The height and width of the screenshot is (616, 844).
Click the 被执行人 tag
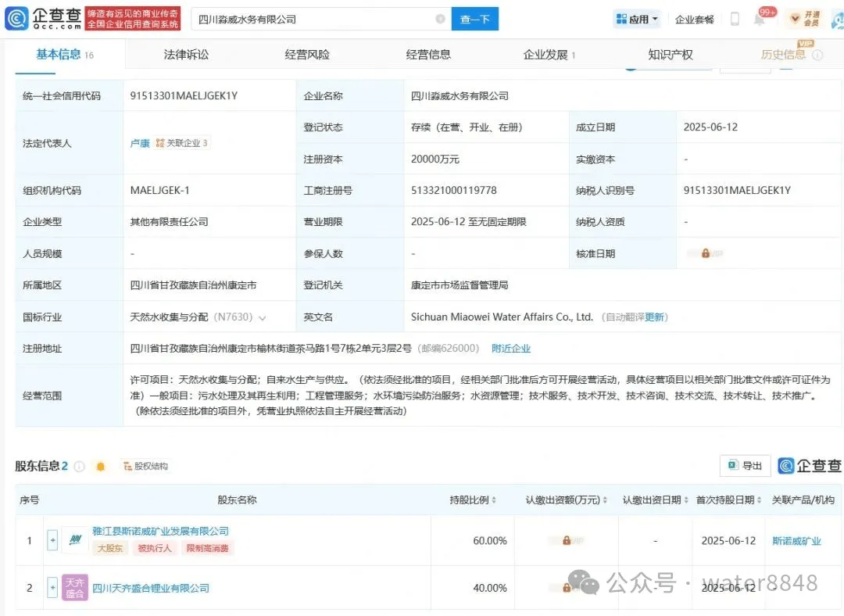(155, 548)
